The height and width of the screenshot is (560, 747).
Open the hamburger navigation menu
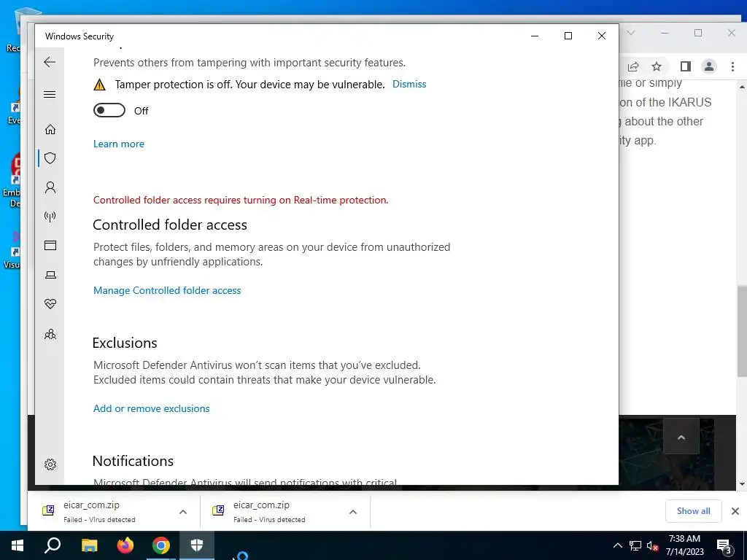[50, 94]
